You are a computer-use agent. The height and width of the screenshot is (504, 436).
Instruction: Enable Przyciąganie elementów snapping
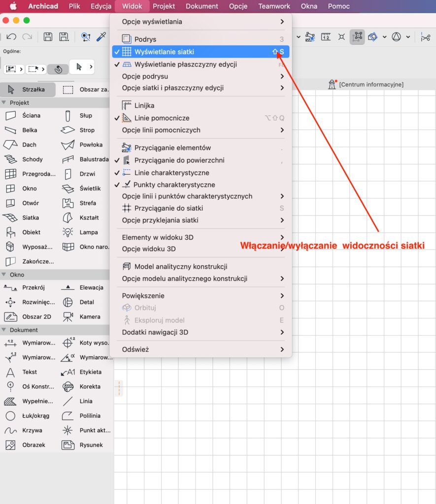201,148
